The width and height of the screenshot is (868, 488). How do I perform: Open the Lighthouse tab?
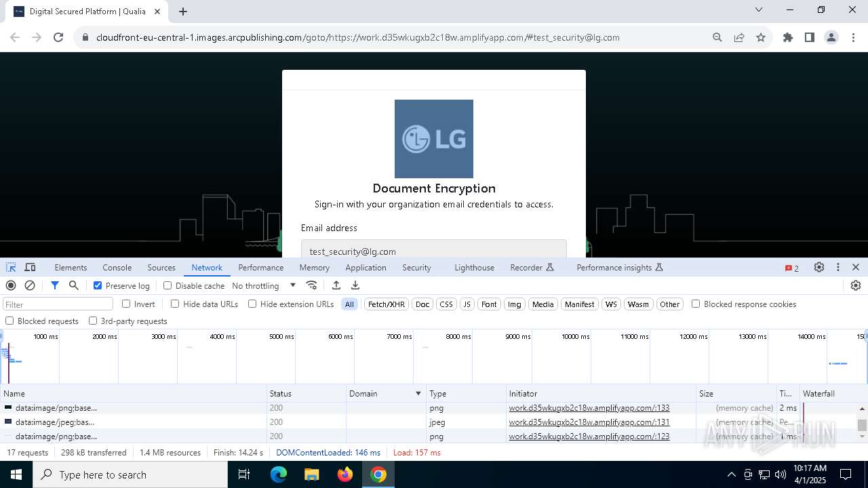point(475,268)
